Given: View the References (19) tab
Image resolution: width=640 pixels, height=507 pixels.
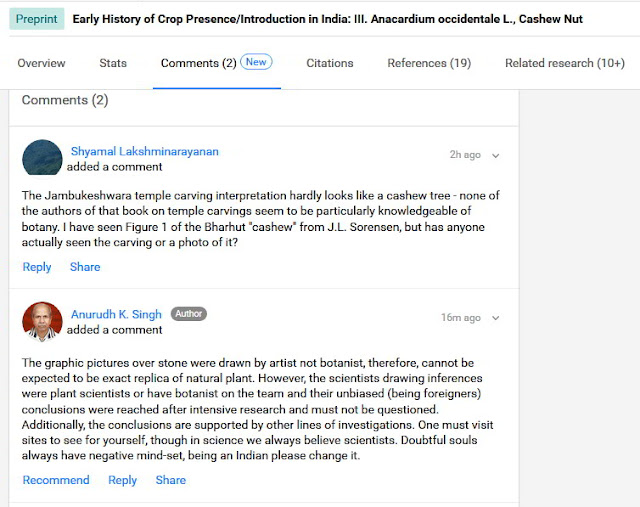Looking at the screenshot, I should tap(429, 63).
